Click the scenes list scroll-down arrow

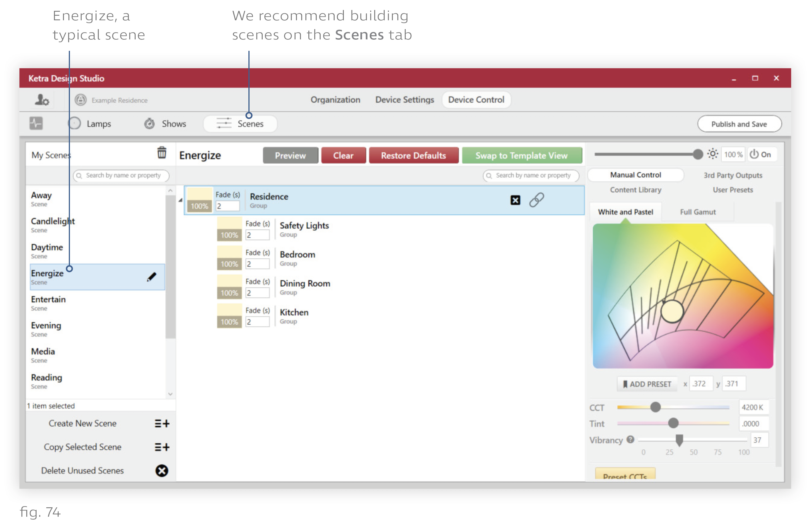point(170,394)
